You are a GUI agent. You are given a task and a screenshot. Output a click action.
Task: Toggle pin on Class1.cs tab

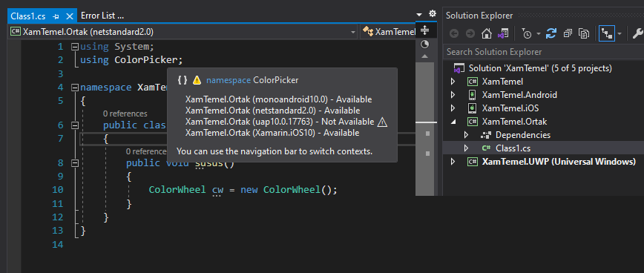pyautogui.click(x=56, y=16)
